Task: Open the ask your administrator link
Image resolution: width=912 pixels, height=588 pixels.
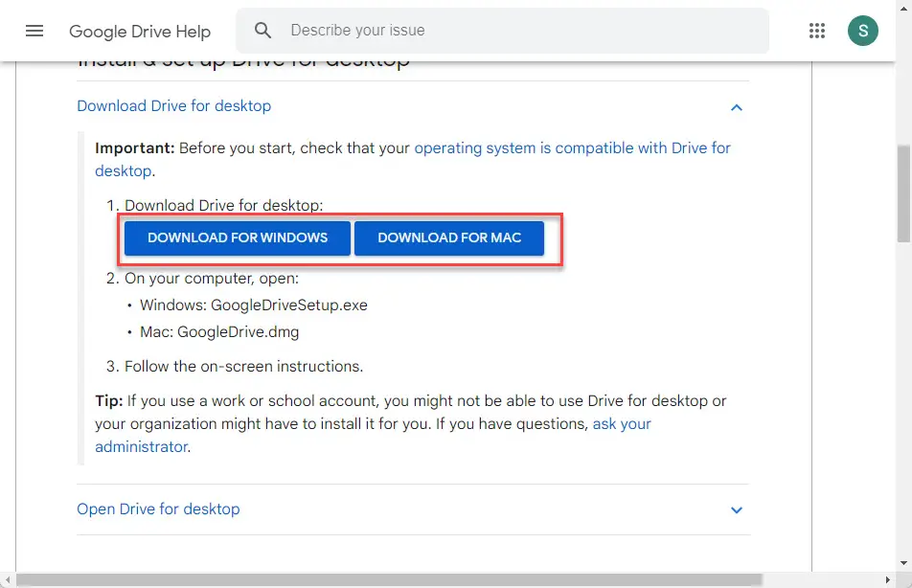Action: [x=373, y=435]
